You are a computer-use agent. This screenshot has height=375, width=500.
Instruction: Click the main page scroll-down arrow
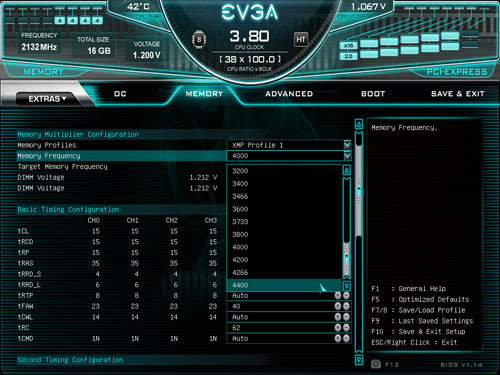tap(359, 360)
